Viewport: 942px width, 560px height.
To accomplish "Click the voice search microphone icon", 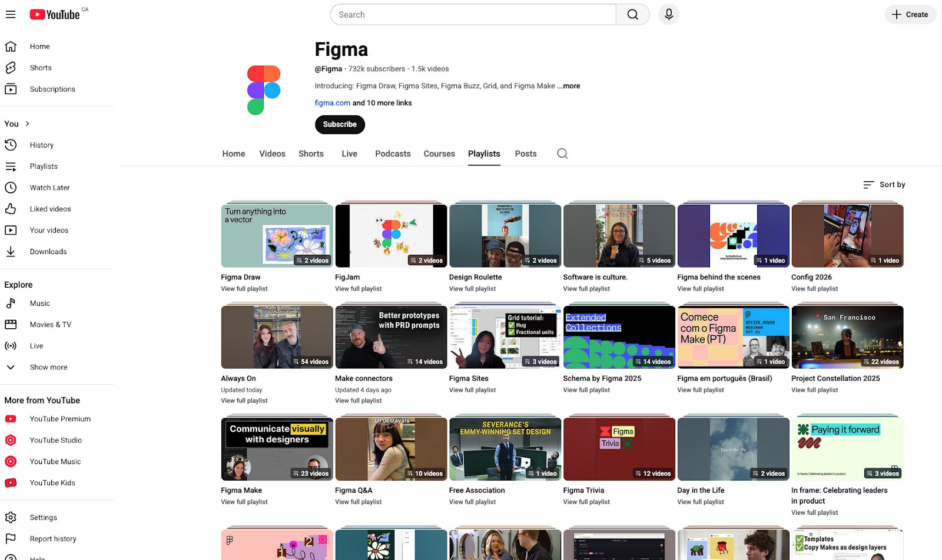I will pos(669,14).
